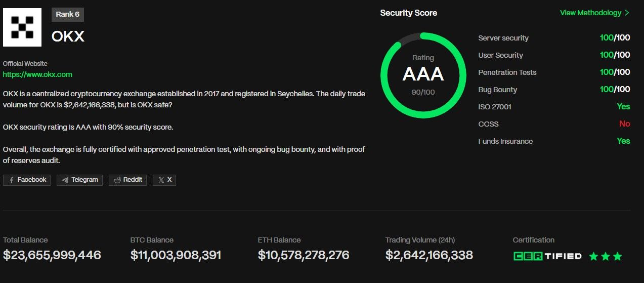Screen dimensions: 644x283
Task: Click the CERtified certification logo
Action: [547, 256]
